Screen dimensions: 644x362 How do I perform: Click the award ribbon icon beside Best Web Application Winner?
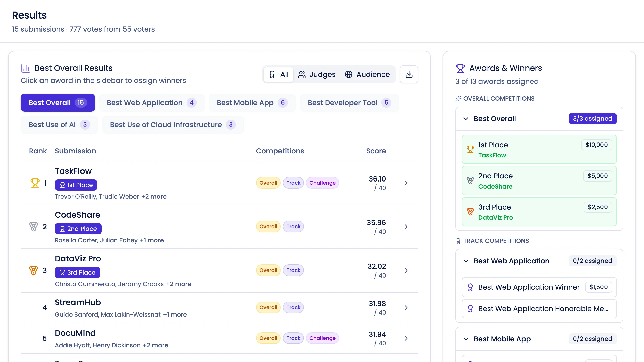tap(471, 287)
